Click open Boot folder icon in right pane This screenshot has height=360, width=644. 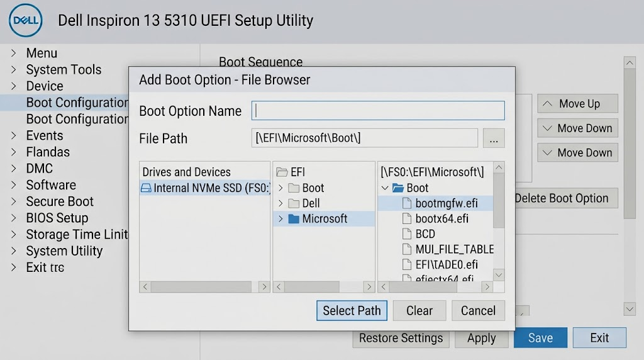point(398,188)
